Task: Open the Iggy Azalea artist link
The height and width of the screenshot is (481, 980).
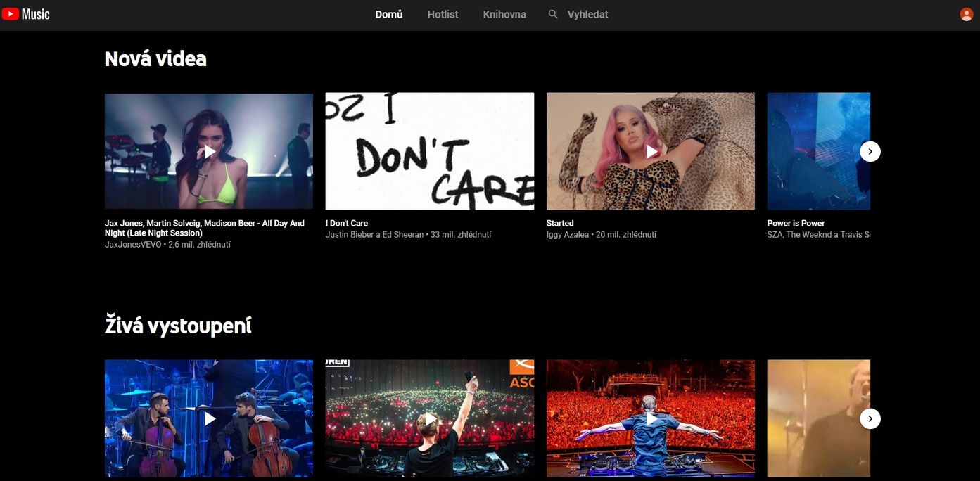Action: pos(568,235)
